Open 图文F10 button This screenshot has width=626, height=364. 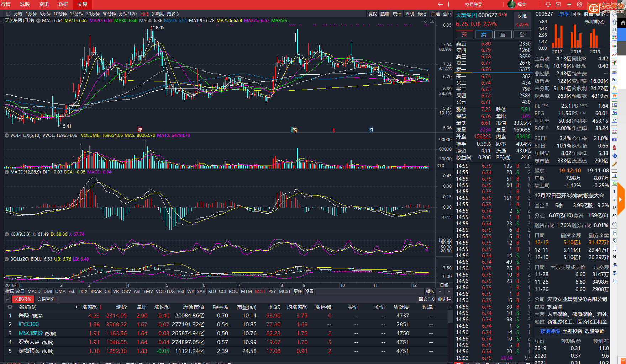pos(427,299)
